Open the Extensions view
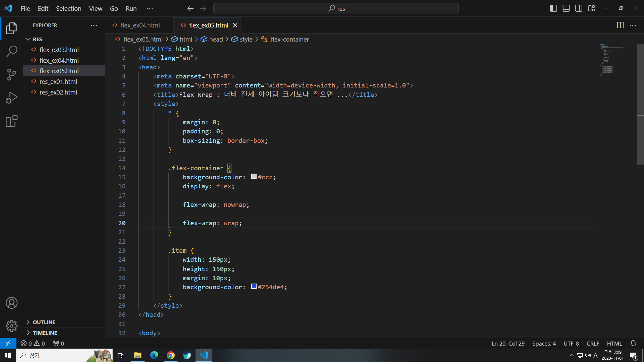 tap(11, 121)
